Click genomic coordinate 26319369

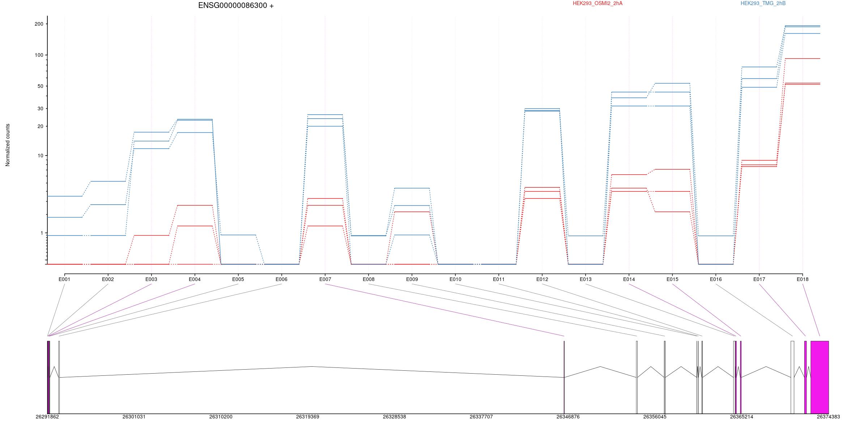click(x=308, y=417)
